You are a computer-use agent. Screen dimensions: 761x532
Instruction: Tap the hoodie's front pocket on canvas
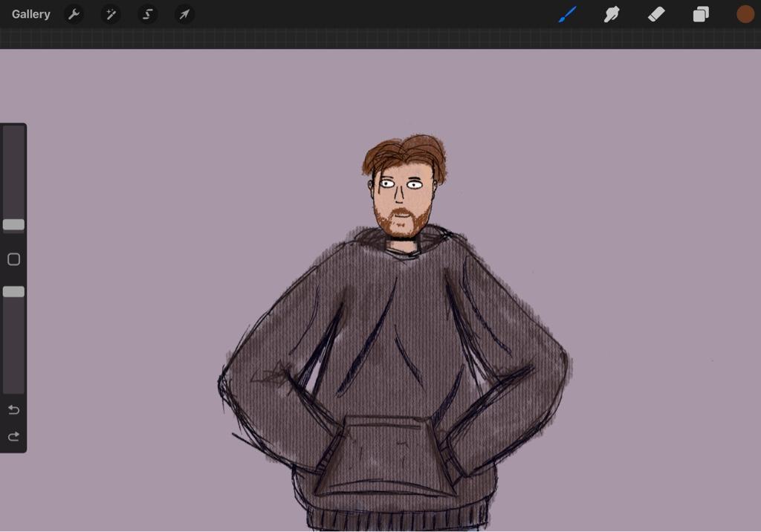pos(385,457)
